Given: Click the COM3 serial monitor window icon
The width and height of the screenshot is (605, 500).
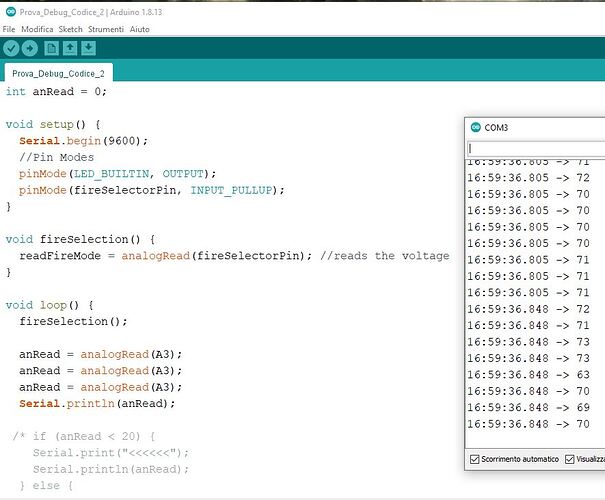Looking at the screenshot, I should pyautogui.click(x=476, y=127).
